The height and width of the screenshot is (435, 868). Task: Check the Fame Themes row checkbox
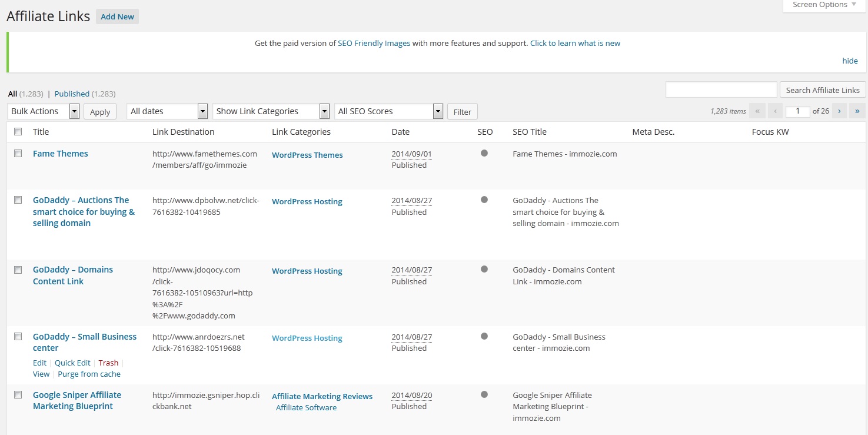pyautogui.click(x=18, y=153)
